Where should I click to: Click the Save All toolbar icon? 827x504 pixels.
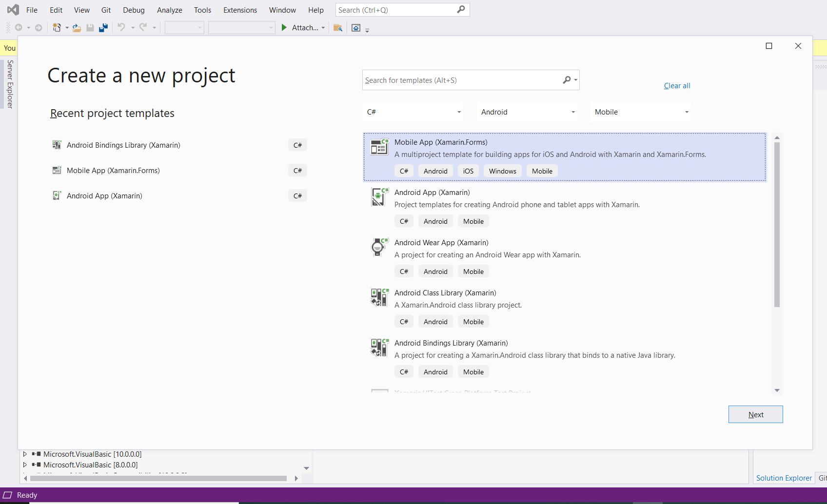[x=103, y=28]
